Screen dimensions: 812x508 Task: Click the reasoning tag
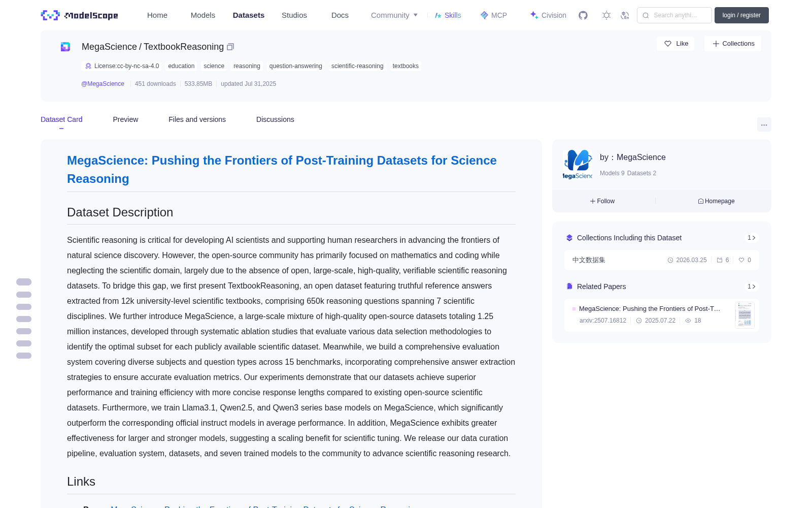pyautogui.click(x=247, y=66)
